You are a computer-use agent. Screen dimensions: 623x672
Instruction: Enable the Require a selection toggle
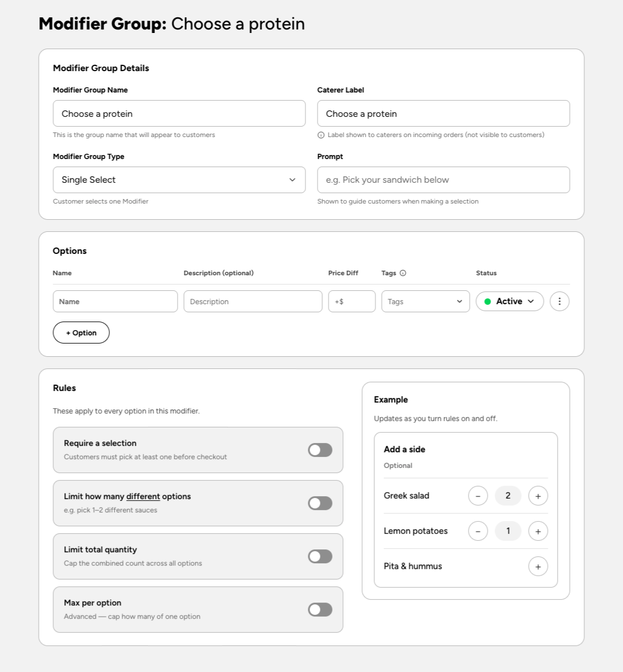320,450
